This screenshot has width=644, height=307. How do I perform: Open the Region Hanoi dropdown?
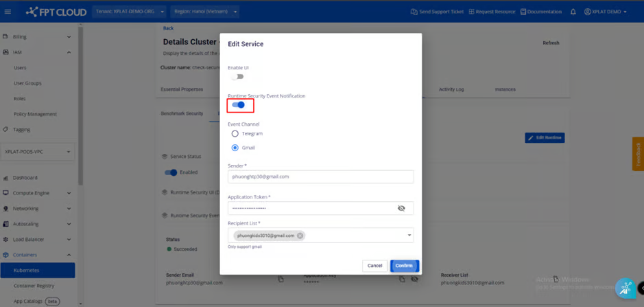coord(206,12)
